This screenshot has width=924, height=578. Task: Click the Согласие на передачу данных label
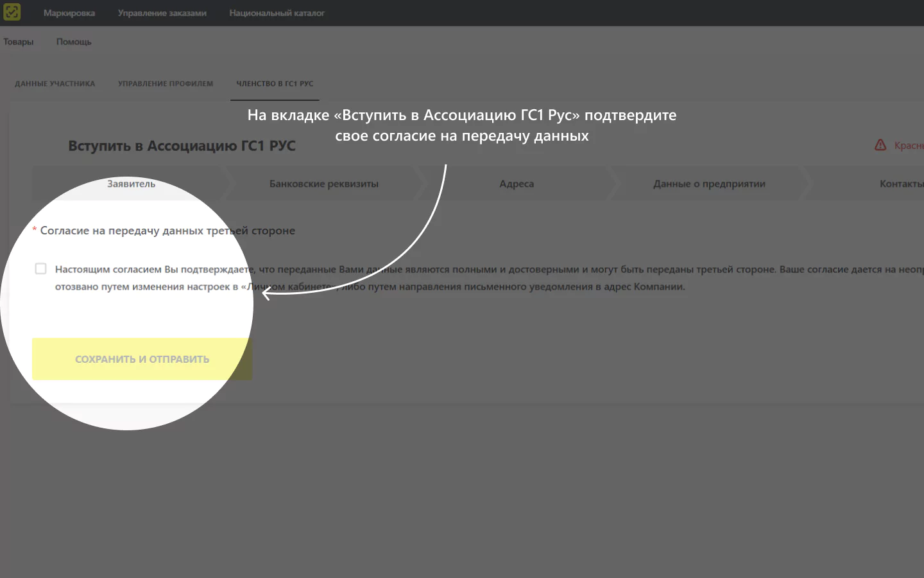167,231
